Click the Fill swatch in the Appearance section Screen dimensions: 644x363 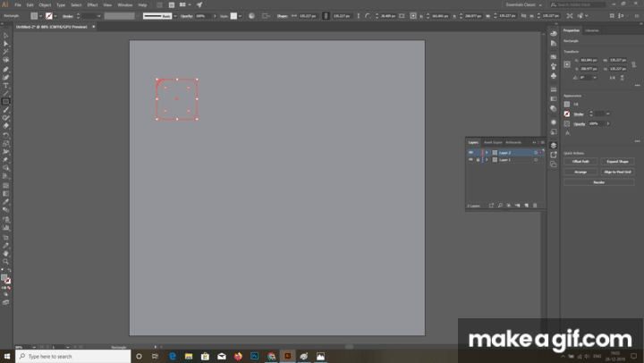567,105
